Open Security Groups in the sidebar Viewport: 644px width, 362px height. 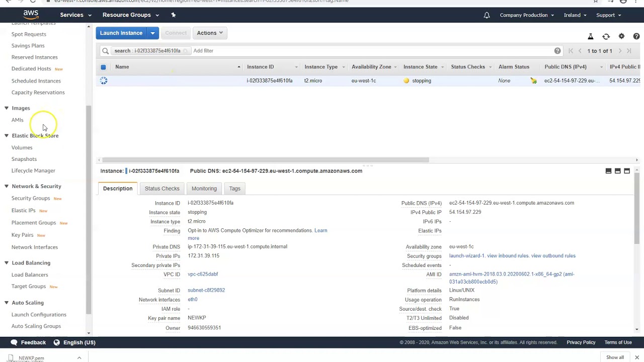tap(31, 198)
